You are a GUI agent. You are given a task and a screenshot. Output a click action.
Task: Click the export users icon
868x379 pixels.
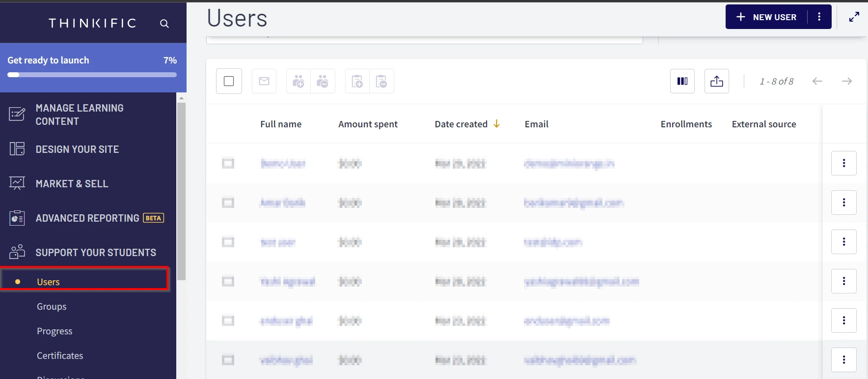pyautogui.click(x=717, y=81)
